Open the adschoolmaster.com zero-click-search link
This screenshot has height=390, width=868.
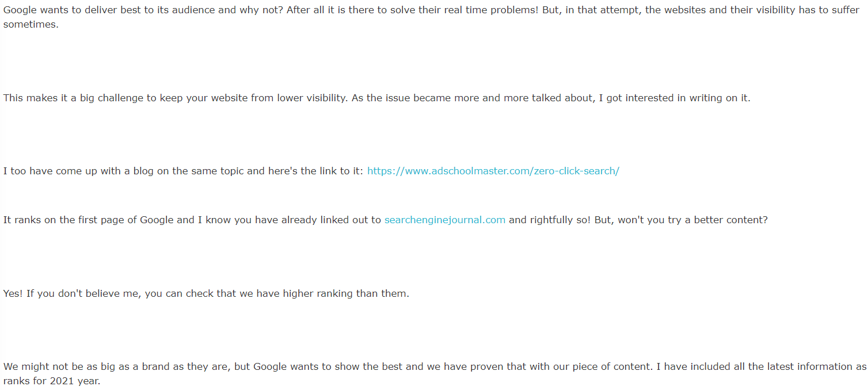[x=493, y=171]
